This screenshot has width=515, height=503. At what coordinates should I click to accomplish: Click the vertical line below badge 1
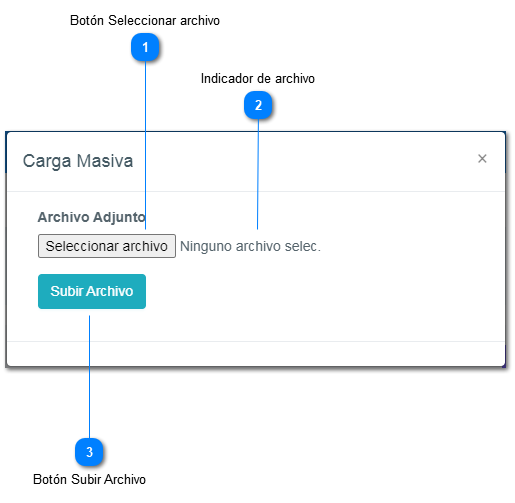(145, 145)
